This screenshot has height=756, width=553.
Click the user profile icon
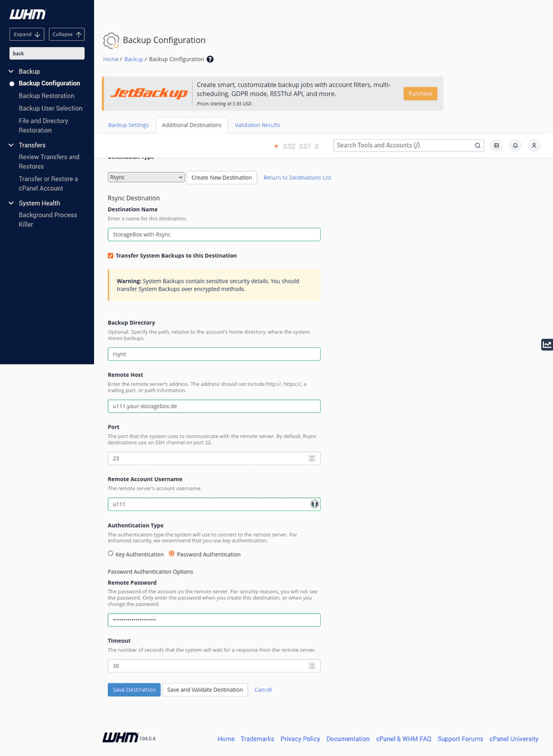point(534,145)
